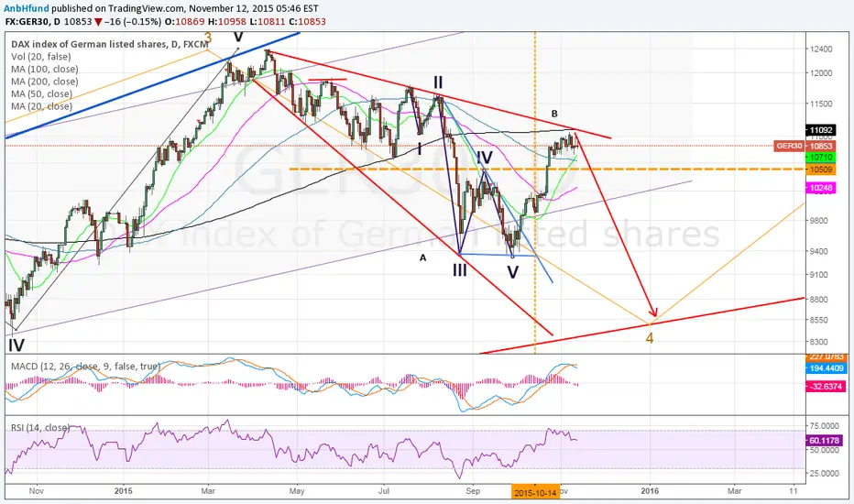This screenshot has height=504, width=854.
Task: Click the 8800 price axis label
Action: [x=821, y=300]
